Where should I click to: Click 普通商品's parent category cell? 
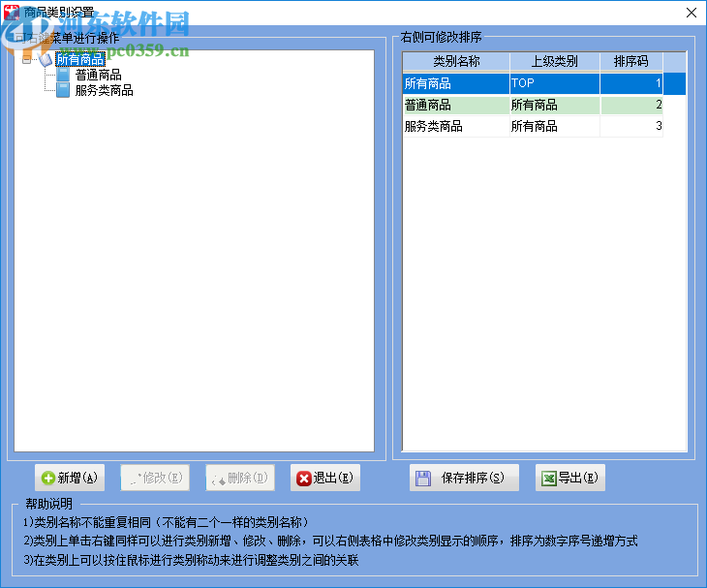(x=555, y=105)
